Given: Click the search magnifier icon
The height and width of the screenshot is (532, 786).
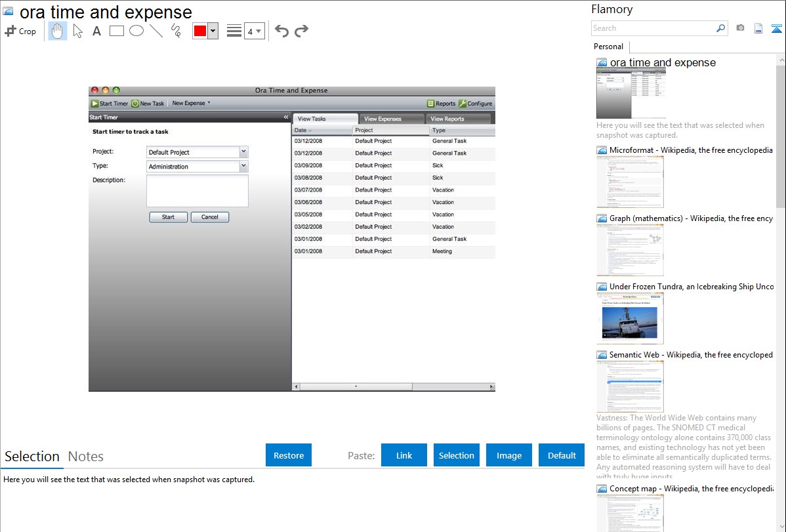Looking at the screenshot, I should (x=720, y=28).
